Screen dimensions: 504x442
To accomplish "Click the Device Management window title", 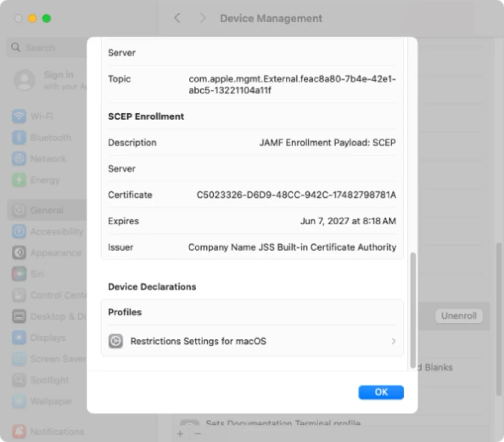I will pos(271,18).
